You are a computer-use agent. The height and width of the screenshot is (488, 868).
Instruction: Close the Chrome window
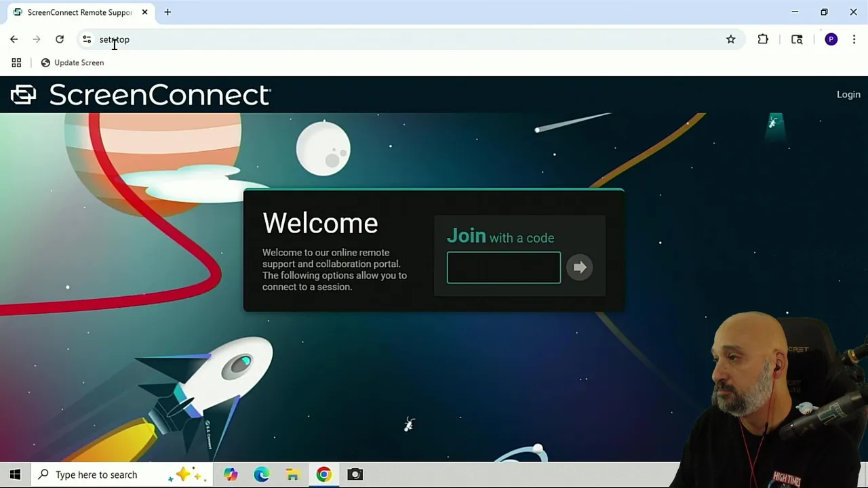(x=853, y=12)
